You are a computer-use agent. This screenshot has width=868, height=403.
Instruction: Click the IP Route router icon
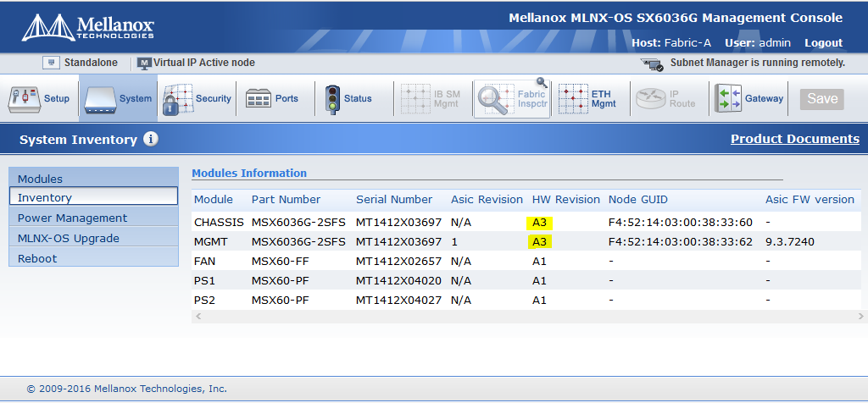click(651, 99)
